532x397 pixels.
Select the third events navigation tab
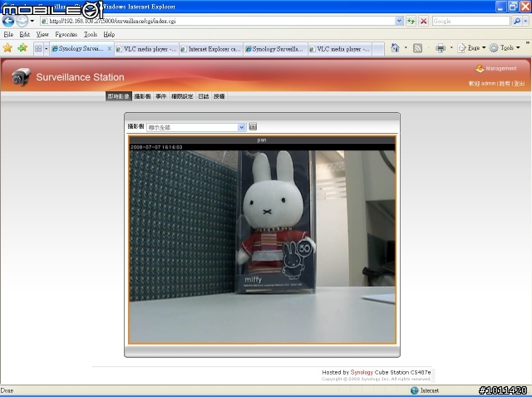160,96
